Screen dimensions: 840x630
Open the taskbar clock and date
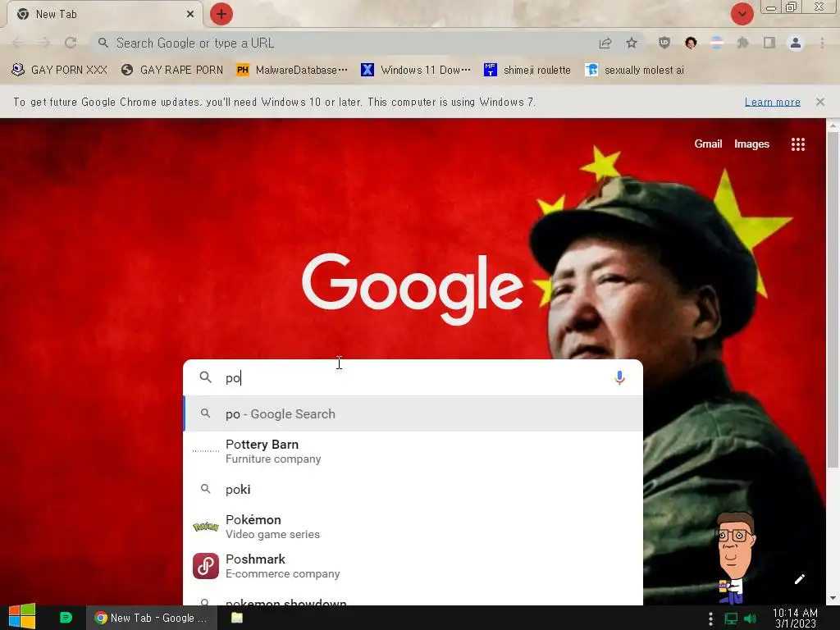795,618
